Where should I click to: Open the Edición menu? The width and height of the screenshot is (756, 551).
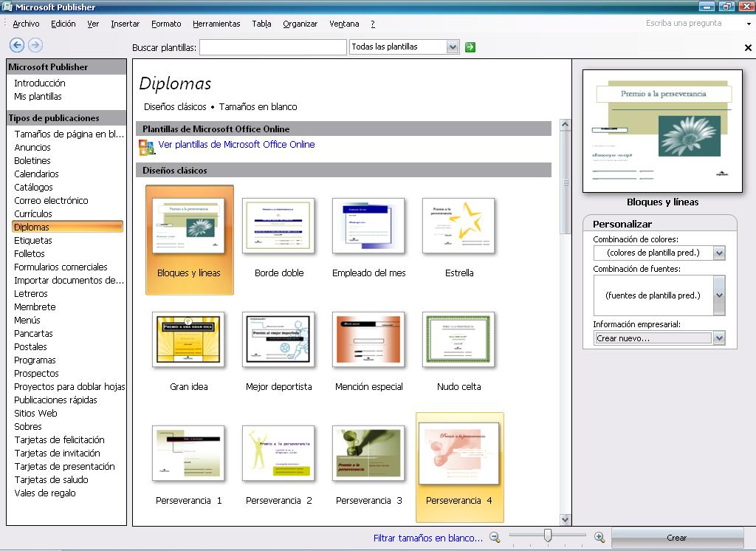(63, 24)
